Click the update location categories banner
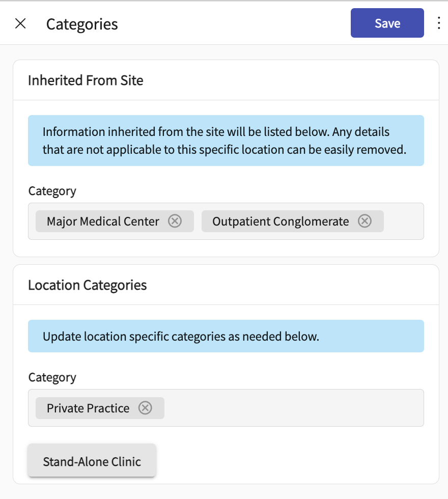 [x=226, y=336]
